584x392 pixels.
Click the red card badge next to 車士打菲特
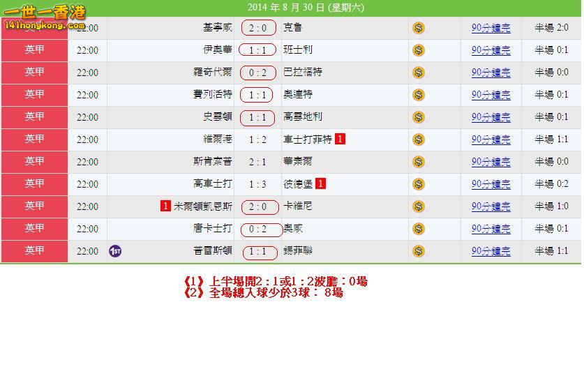(340, 139)
